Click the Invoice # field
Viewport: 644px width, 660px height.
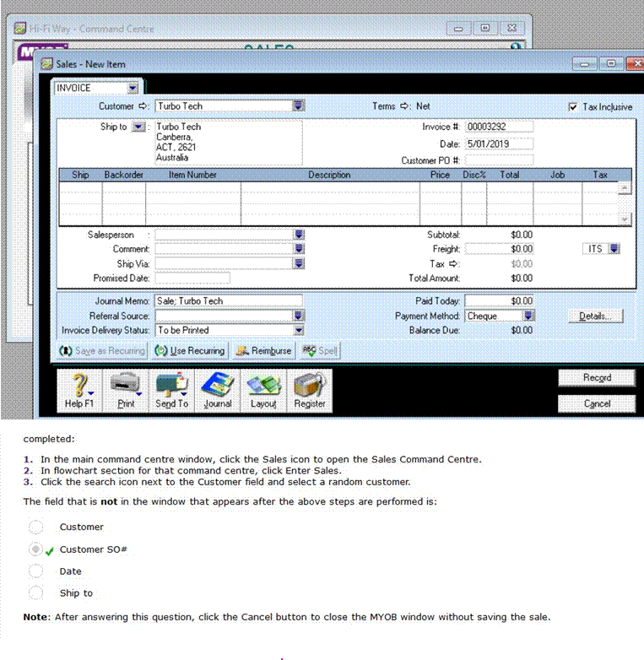(x=499, y=127)
